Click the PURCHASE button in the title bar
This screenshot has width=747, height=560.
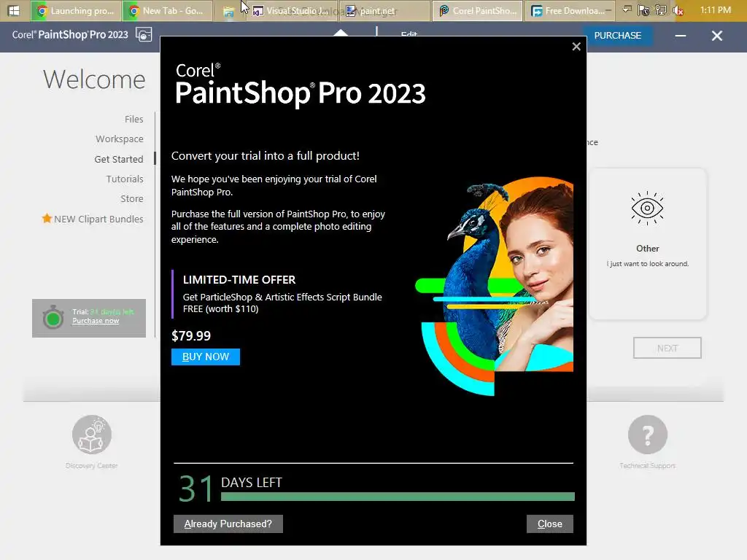(617, 35)
